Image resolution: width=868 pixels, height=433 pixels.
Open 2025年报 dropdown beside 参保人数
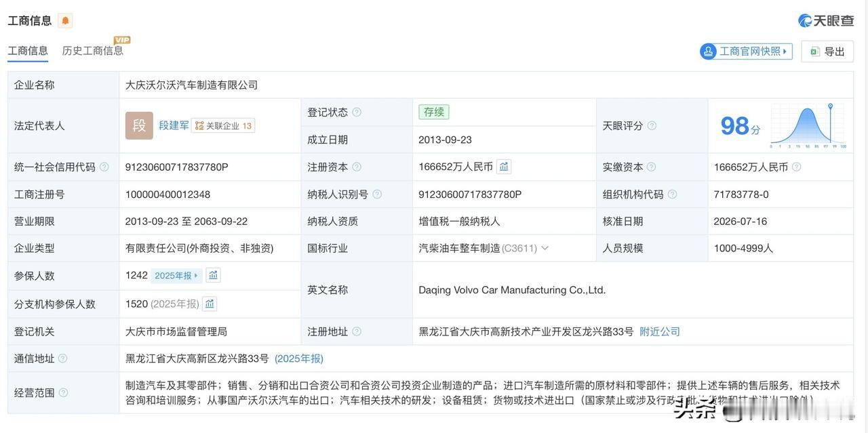(176, 275)
